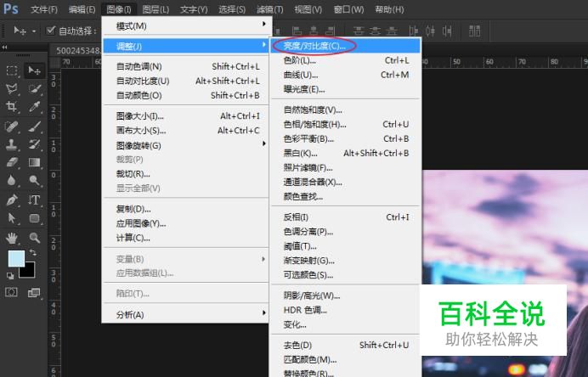588x377 pixels.
Task: Click the black background color swatch
Action: point(29,271)
